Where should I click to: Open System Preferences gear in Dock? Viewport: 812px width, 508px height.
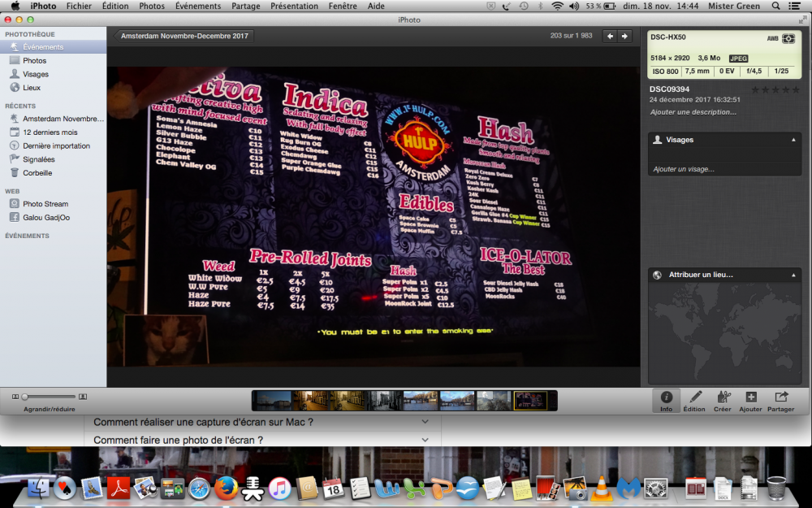tap(655, 488)
